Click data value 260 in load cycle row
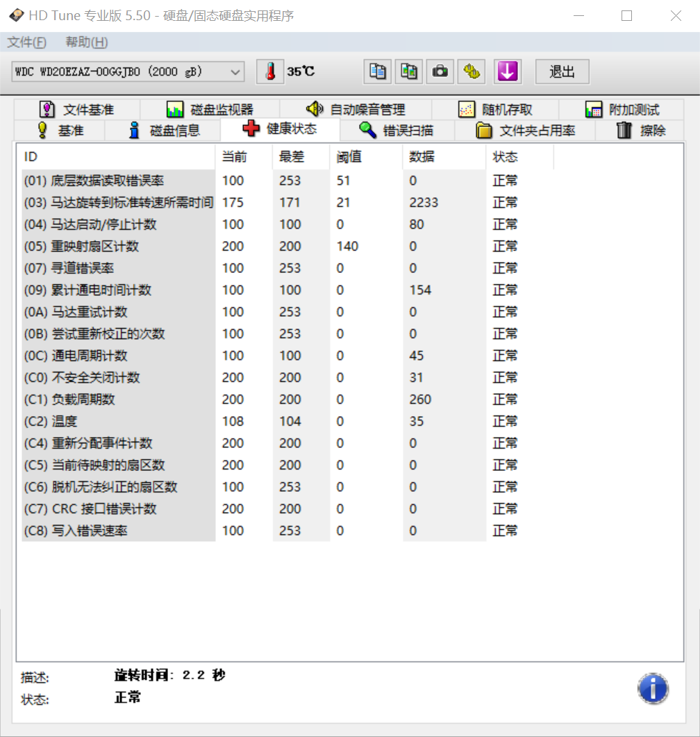The height and width of the screenshot is (737, 700). [x=420, y=399]
